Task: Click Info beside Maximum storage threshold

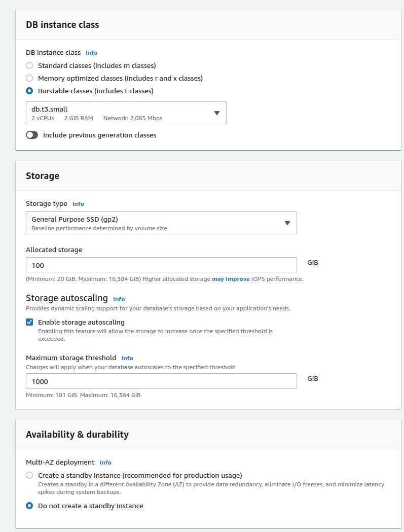Action: 127,358
